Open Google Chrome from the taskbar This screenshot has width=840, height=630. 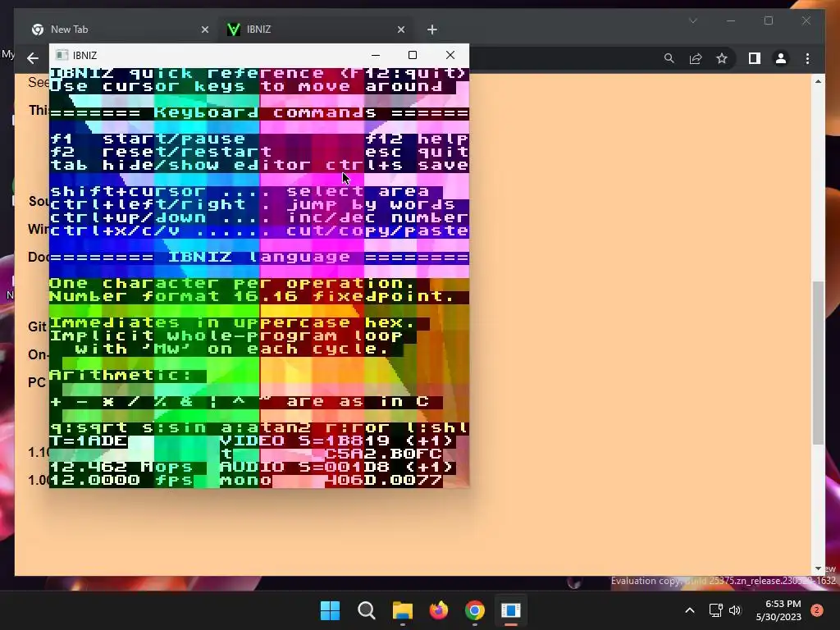click(475, 610)
